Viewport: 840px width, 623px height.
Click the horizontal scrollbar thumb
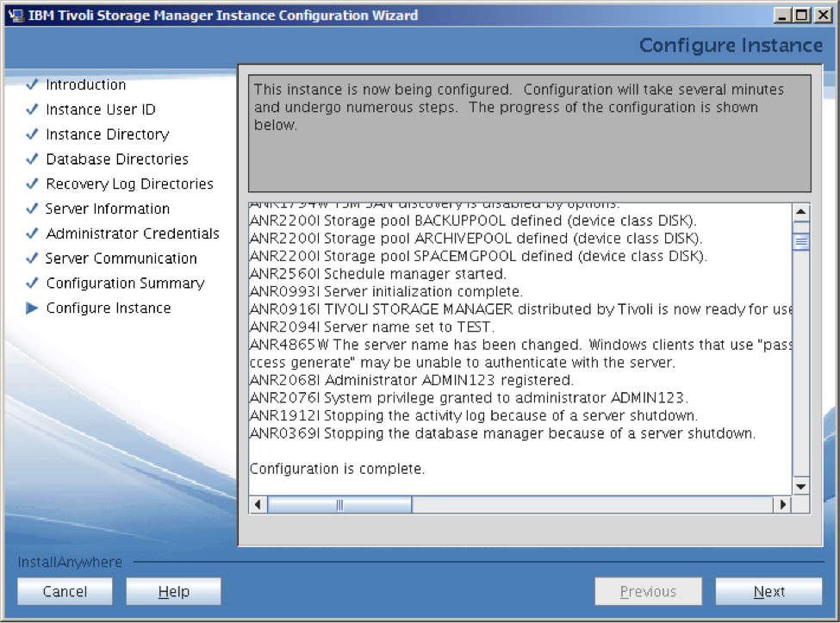point(339,505)
